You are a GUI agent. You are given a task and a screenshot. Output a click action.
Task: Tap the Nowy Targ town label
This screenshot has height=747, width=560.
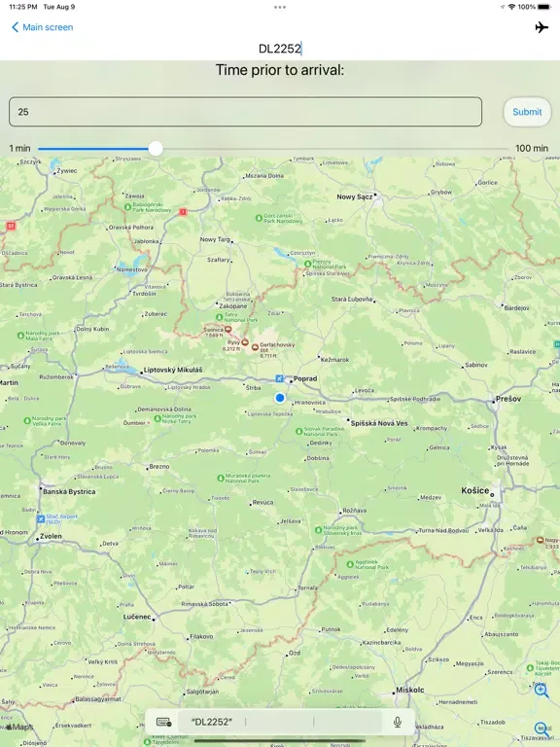pyautogui.click(x=215, y=239)
